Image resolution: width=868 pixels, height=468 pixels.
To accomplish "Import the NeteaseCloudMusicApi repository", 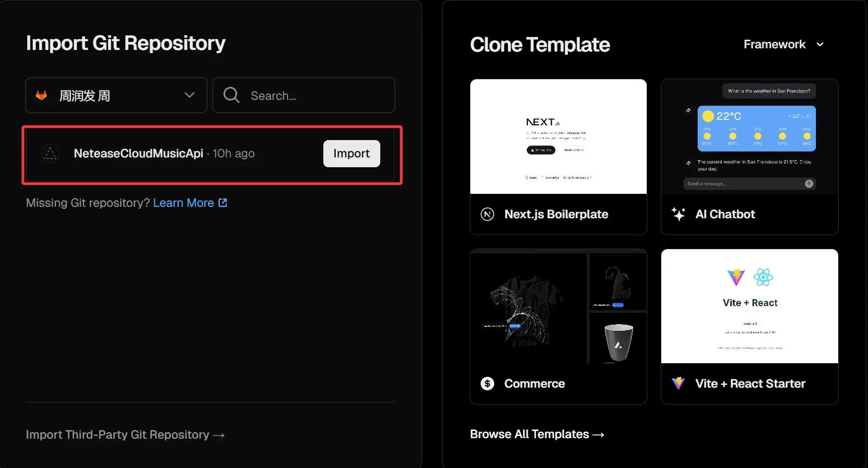I will (x=351, y=154).
